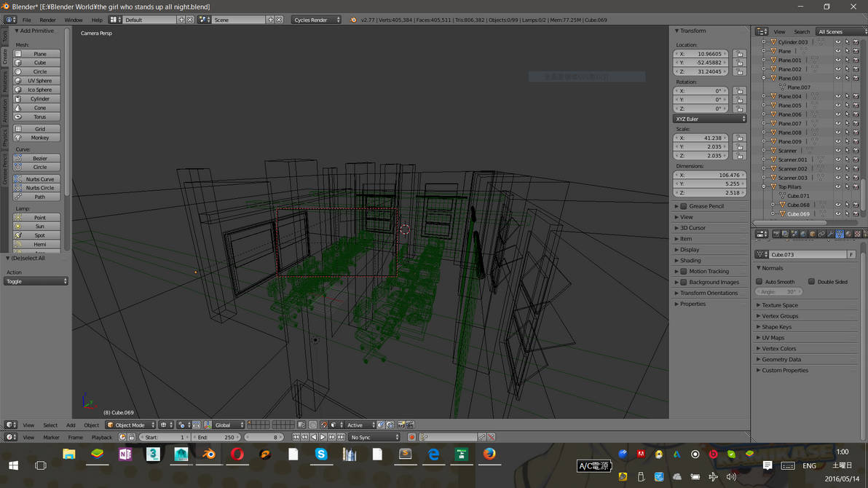Screen dimensions: 868x488
Task: Toggle Cylinder.003 renderability camera icon
Action: (x=856, y=42)
